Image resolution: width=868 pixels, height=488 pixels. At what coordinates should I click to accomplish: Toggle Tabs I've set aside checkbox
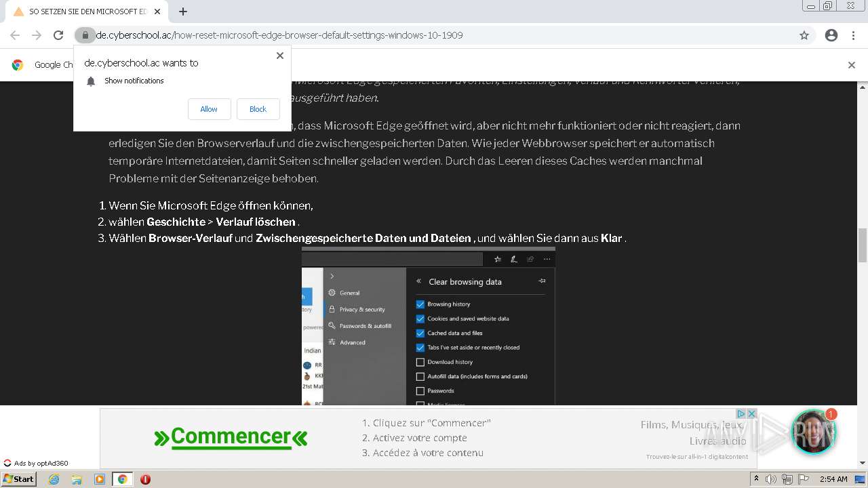click(x=420, y=348)
